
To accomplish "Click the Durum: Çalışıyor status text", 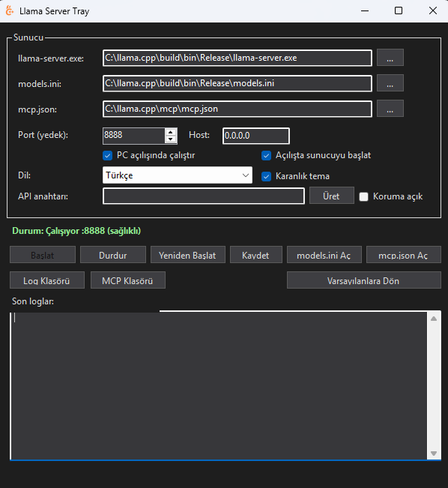I will 76,231.
